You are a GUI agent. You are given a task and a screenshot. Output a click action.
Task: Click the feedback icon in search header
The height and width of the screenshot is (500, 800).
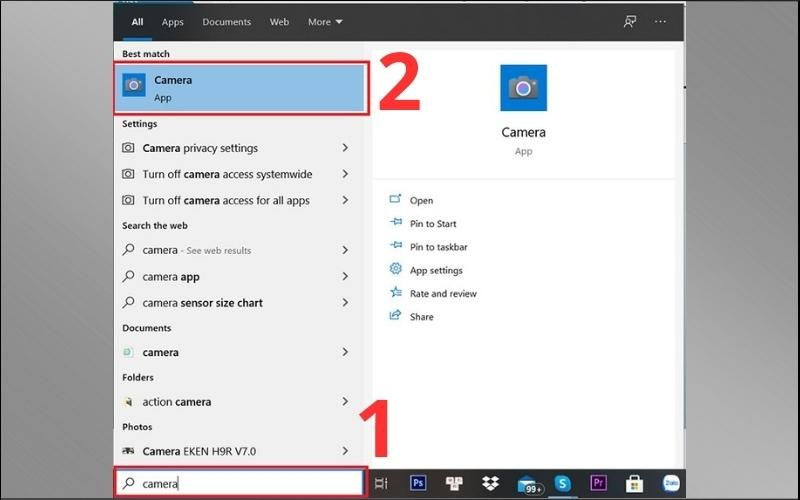pyautogui.click(x=629, y=21)
